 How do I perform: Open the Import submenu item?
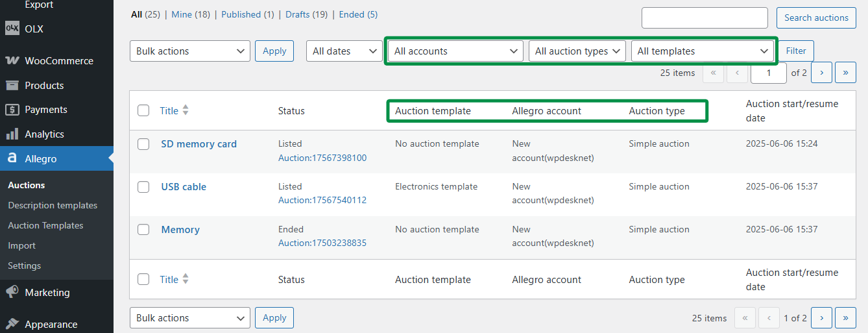[21, 245]
